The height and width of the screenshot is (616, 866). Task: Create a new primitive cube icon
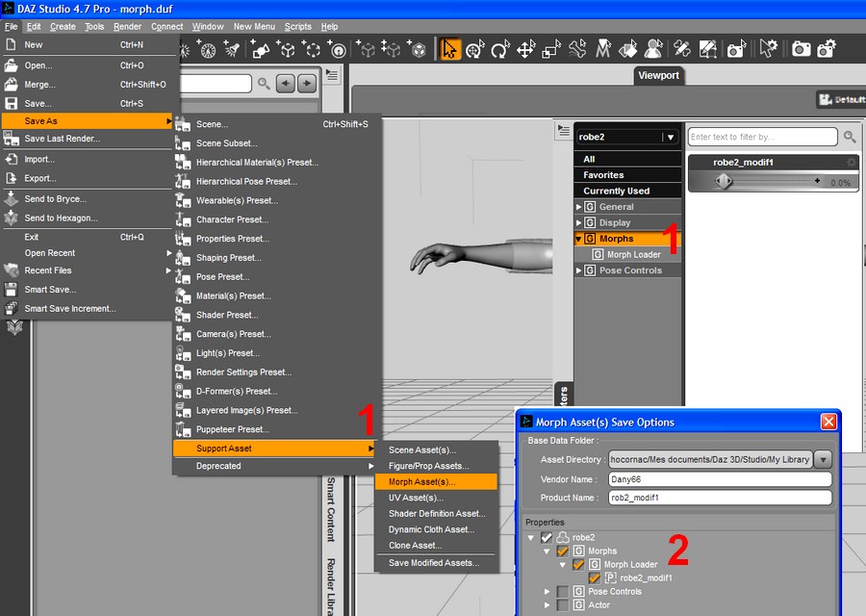pyautogui.click(x=417, y=50)
